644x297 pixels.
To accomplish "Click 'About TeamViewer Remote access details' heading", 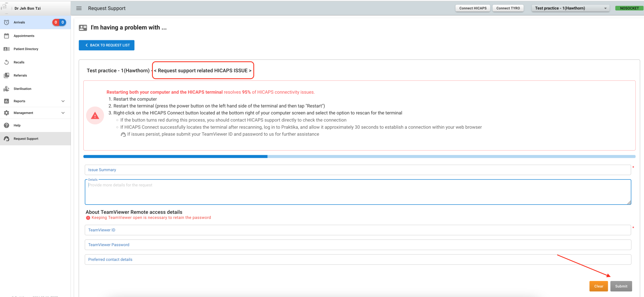I will point(134,212).
